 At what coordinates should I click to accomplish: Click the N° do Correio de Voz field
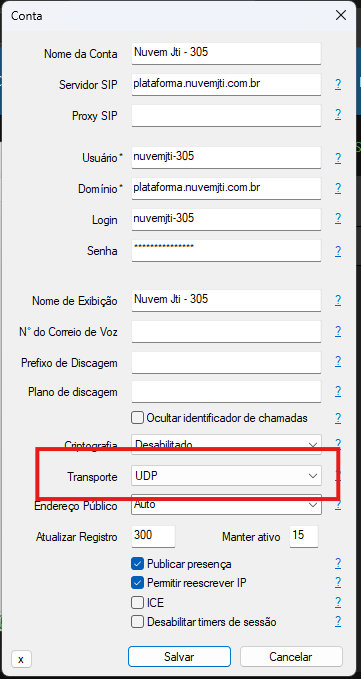click(x=226, y=332)
